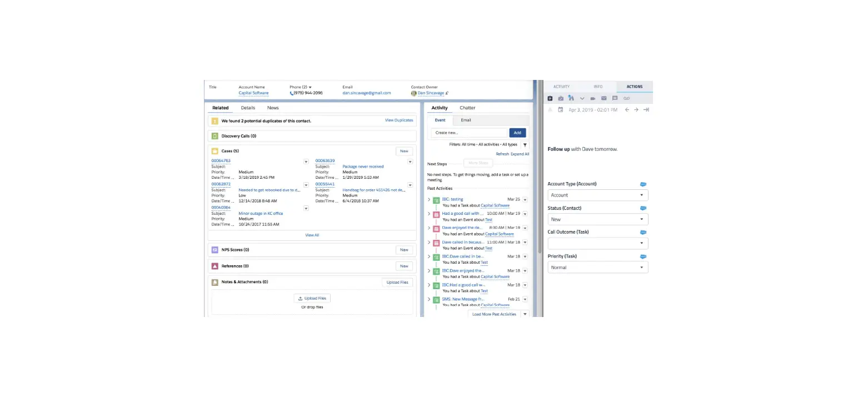The image size is (868, 393).
Task: Click the Salesforce cloud icon beside Priority (Task)
Action: coord(643,256)
